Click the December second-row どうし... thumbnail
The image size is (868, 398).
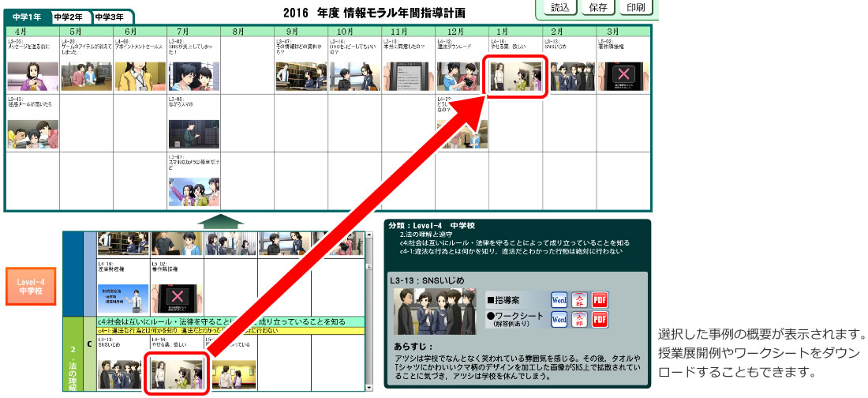point(462,135)
